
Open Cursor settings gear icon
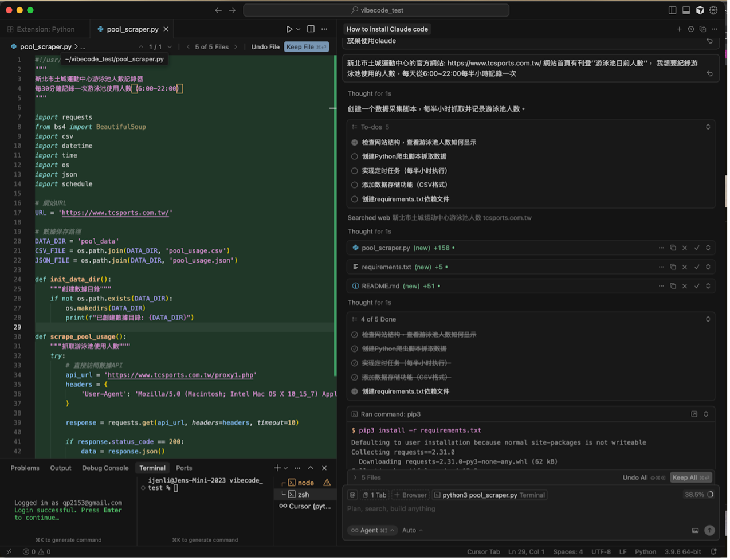[x=713, y=10]
